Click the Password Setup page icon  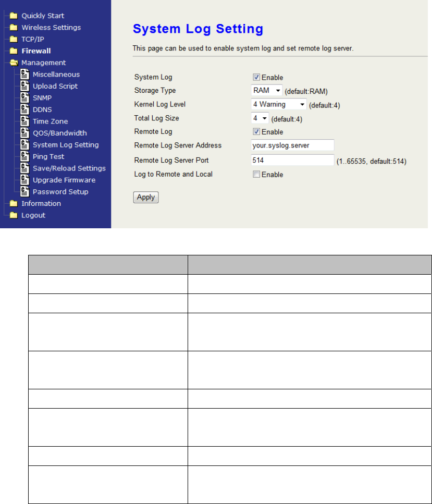[24, 192]
